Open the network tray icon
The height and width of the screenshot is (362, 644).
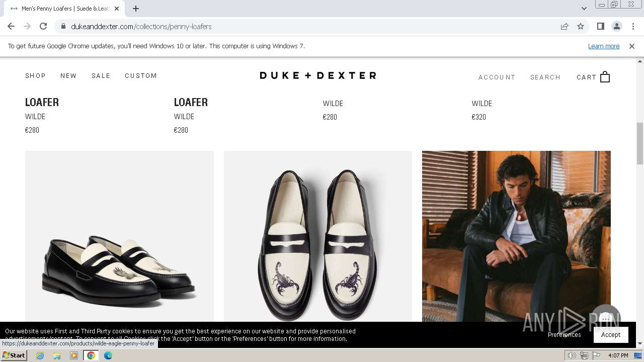[584, 355]
